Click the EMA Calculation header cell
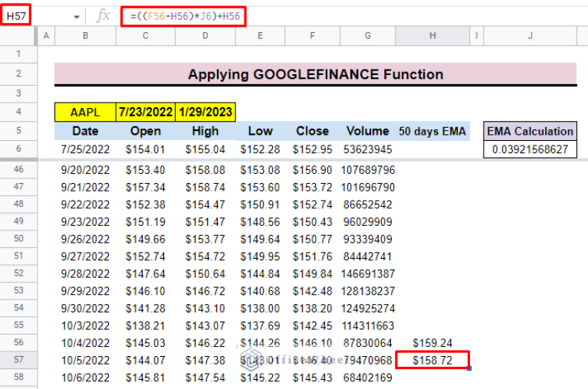The height and width of the screenshot is (389, 588). click(x=531, y=131)
